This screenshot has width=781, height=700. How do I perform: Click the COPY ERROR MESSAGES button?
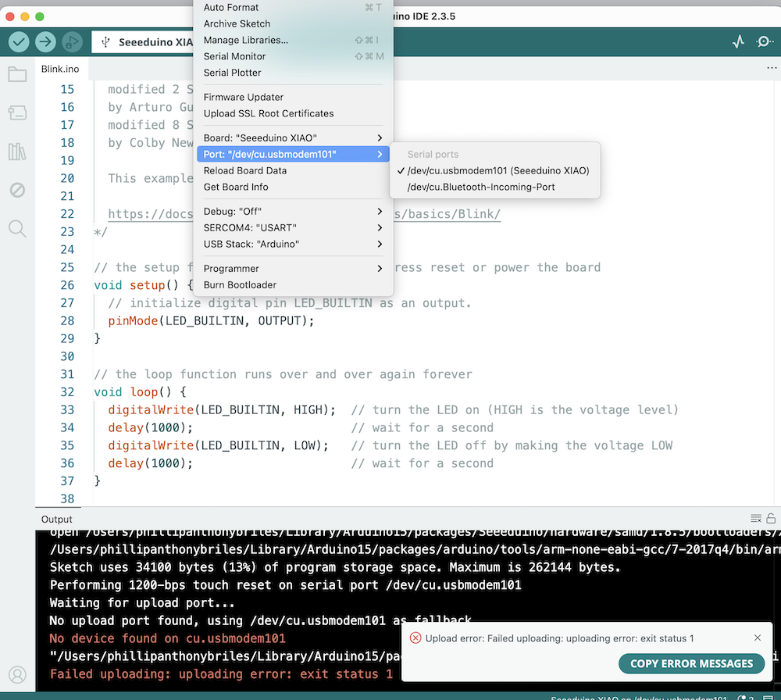click(x=691, y=663)
